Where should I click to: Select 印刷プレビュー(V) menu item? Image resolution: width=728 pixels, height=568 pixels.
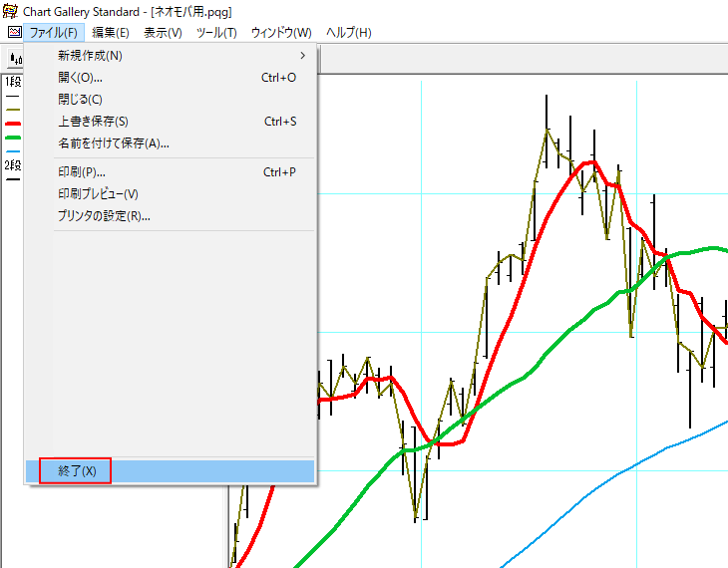[x=98, y=194]
